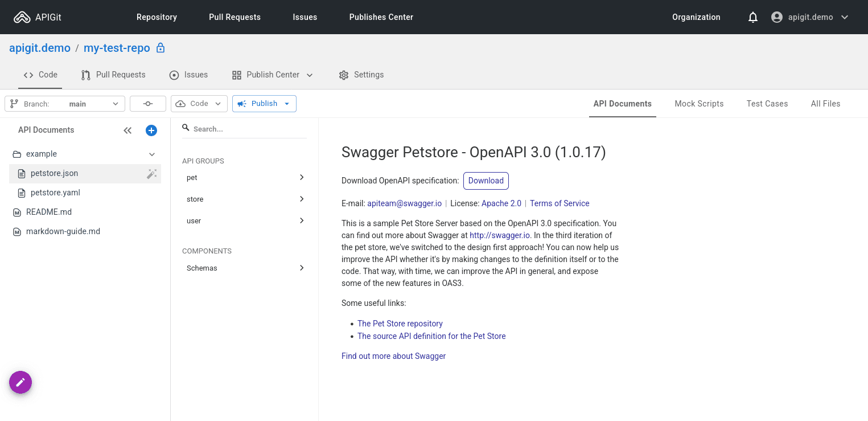Screen dimensions: 868x421
Task: Open the notifications bell
Action: [753, 17]
